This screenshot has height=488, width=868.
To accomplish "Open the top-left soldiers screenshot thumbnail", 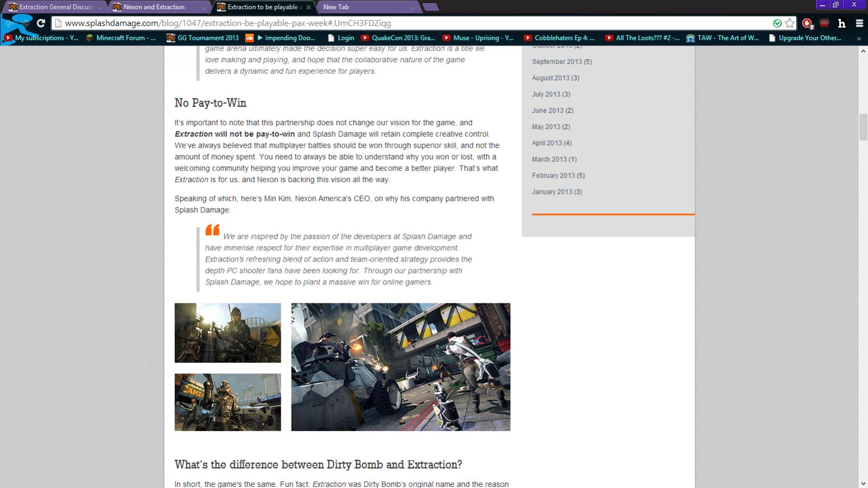I will coord(227,333).
